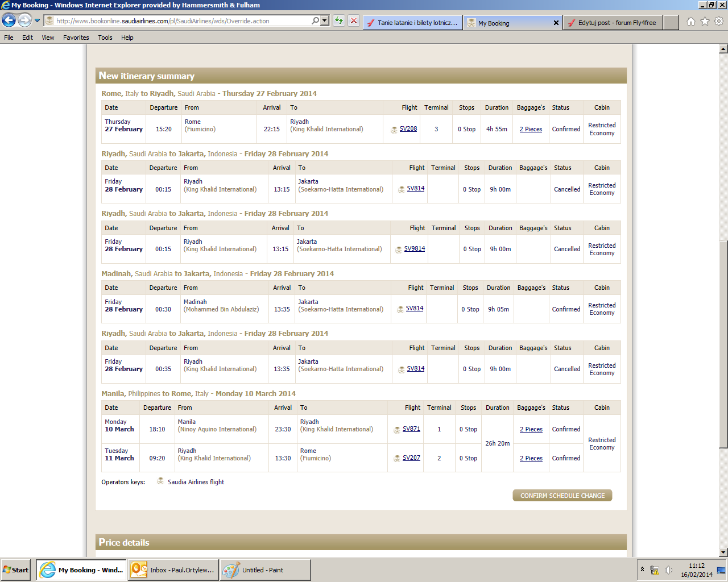Open the Edit menu
Image resolution: width=728 pixels, height=582 pixels.
[x=27, y=38]
